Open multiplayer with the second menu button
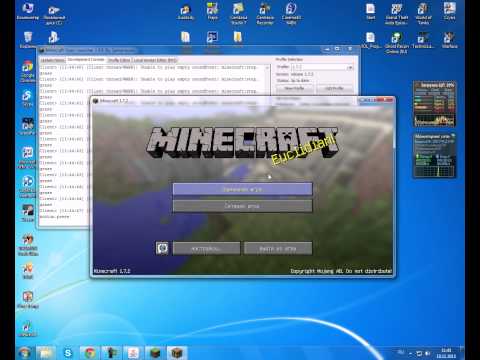This screenshot has width=480, height=360. pos(242,206)
